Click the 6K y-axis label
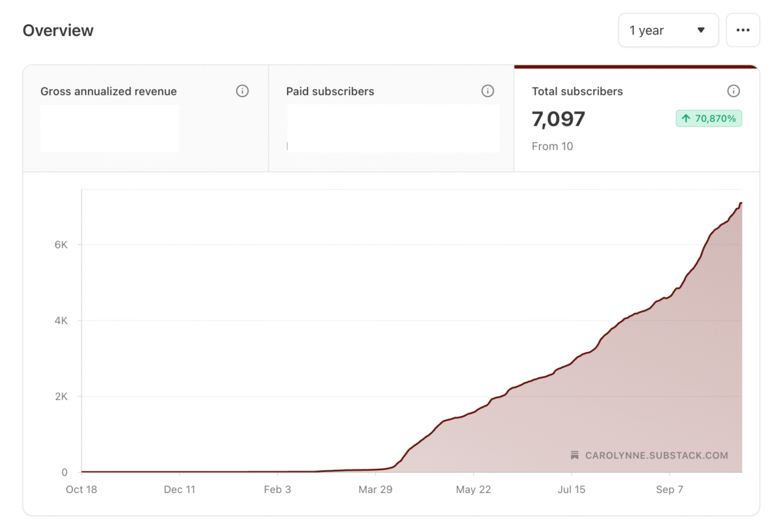Screen dimensions: 783x532 (63, 244)
